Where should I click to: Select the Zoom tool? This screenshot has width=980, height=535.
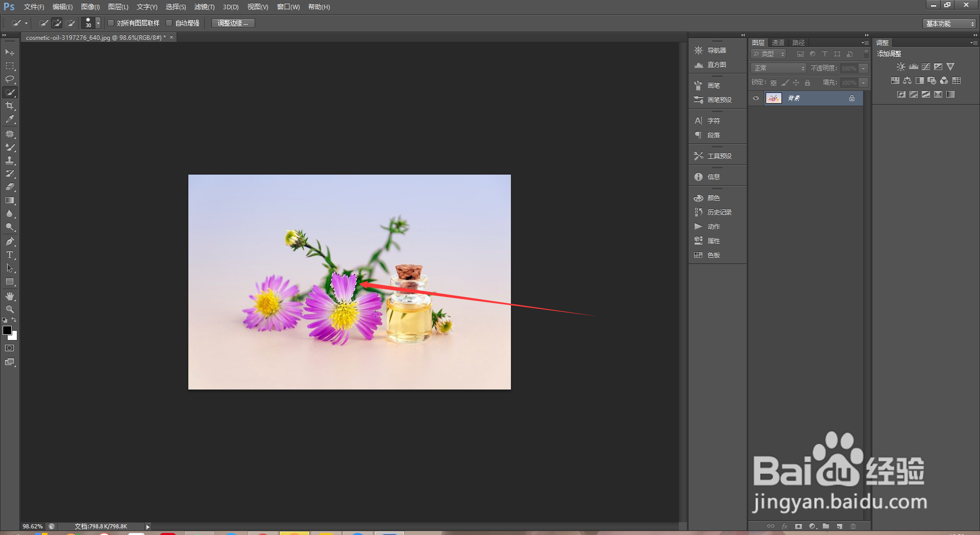[x=10, y=309]
